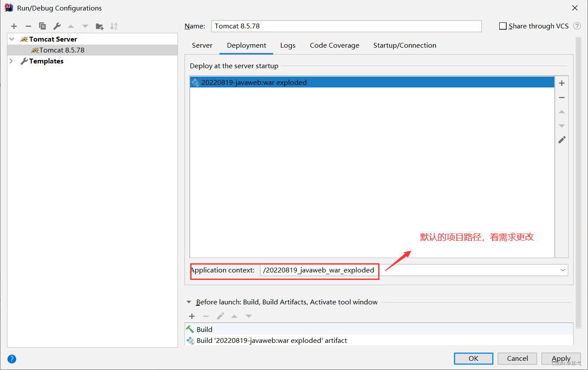Remove selected configuration with minus icon

[x=28, y=26]
